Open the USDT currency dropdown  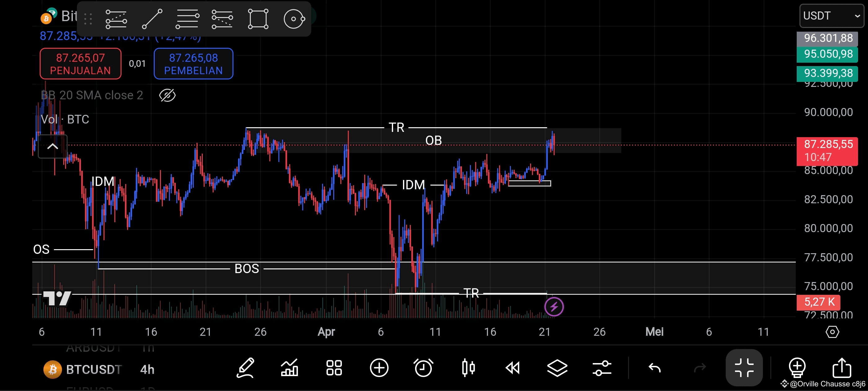[831, 16]
